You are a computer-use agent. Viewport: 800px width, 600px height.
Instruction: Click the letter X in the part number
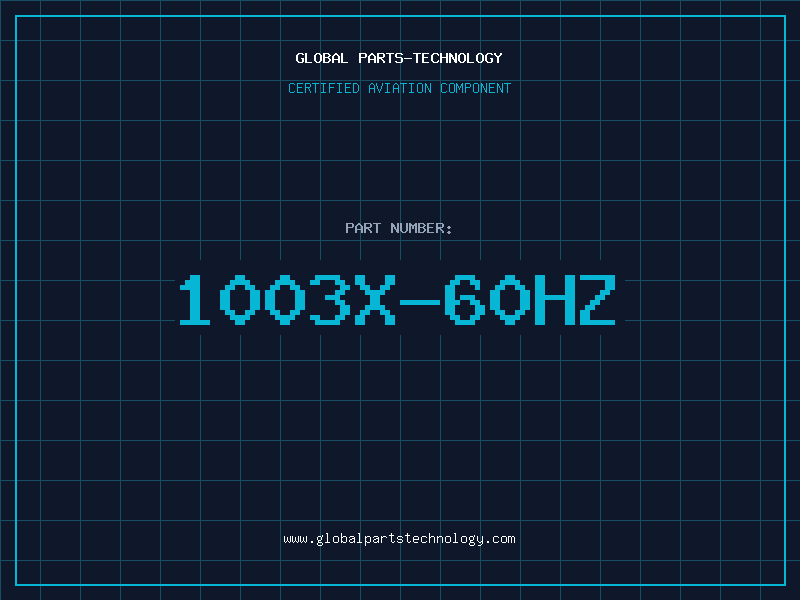pos(375,299)
